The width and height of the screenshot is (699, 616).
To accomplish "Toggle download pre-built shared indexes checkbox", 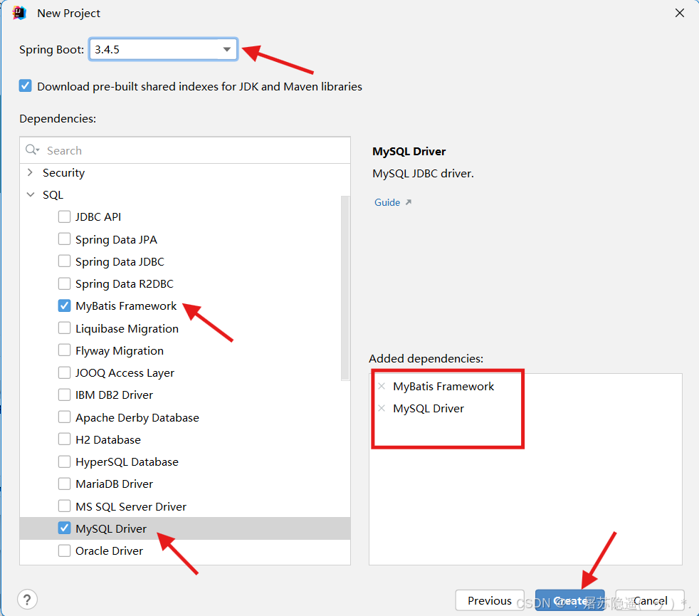I will (26, 85).
